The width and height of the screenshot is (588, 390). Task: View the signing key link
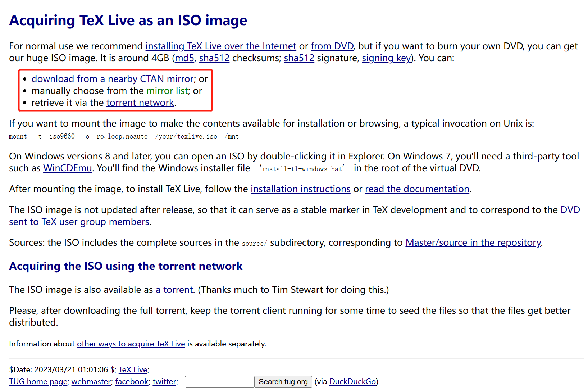coord(386,58)
